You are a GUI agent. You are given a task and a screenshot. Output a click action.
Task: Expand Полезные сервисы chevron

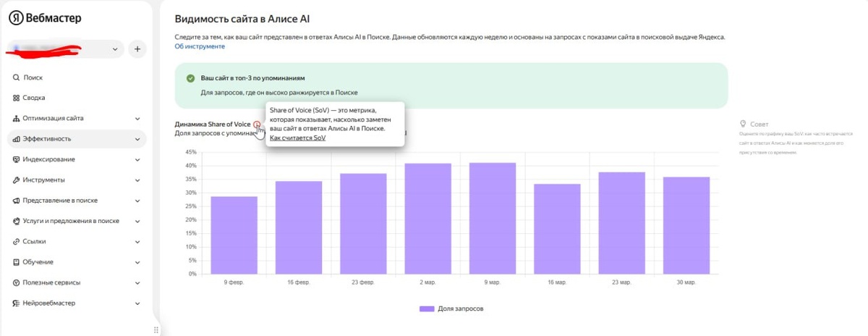click(137, 282)
